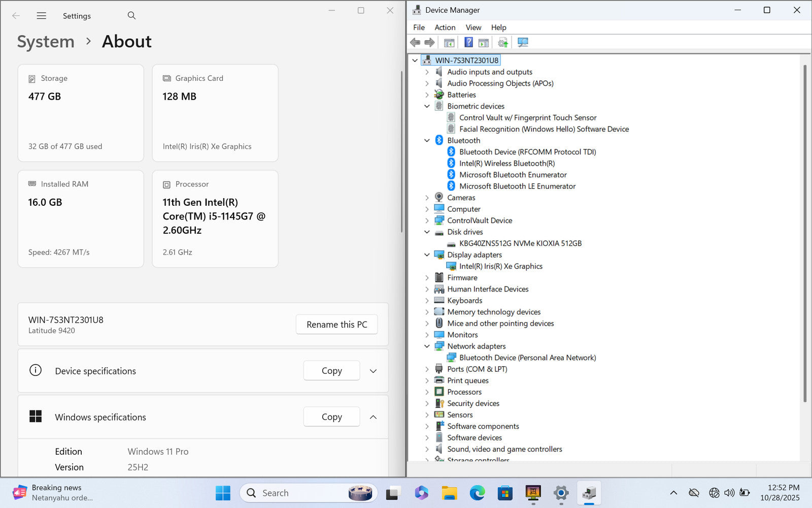Click the monitor scan icon in Device Manager toolbar
This screenshot has width=812, height=508.
[x=523, y=42]
